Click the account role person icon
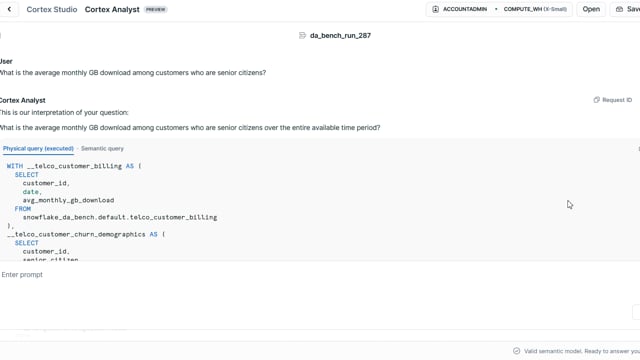The image size is (640, 360). pyautogui.click(x=436, y=9)
